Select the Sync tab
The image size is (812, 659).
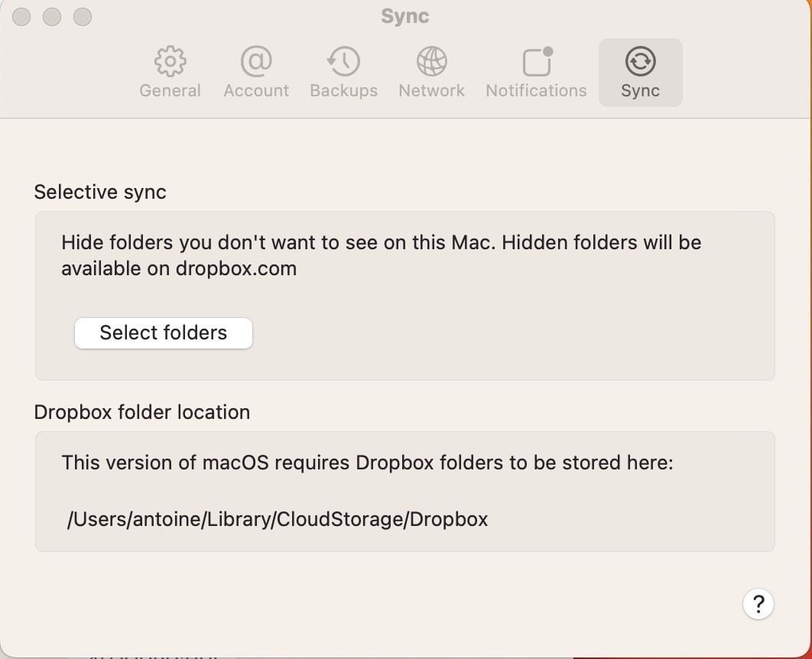tap(640, 73)
